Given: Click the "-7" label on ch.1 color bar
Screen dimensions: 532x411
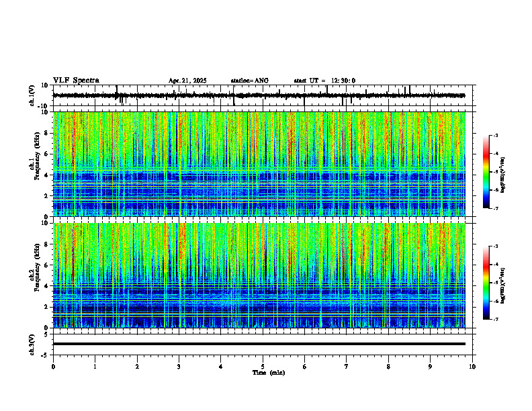Looking at the screenshot, I should pos(496,208).
